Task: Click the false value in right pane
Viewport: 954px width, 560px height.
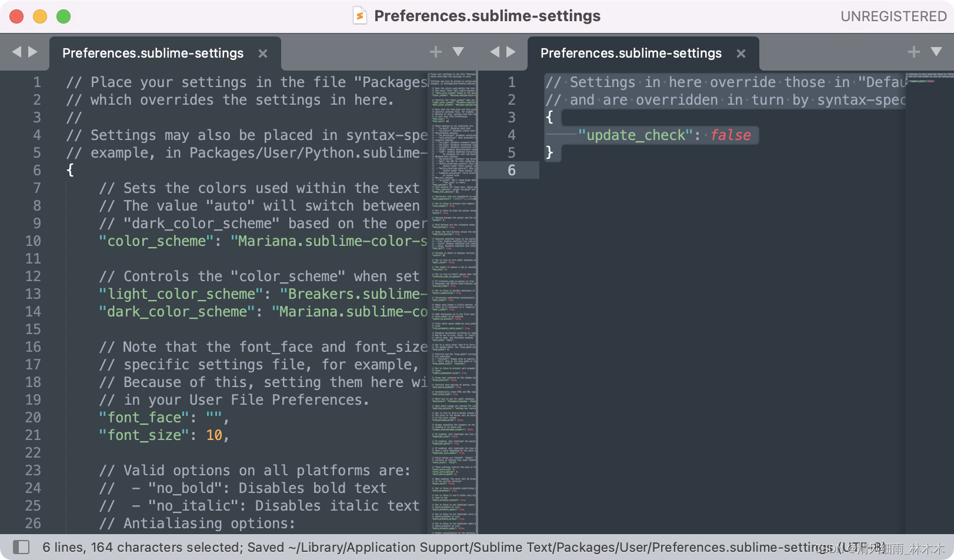Action: (x=730, y=135)
